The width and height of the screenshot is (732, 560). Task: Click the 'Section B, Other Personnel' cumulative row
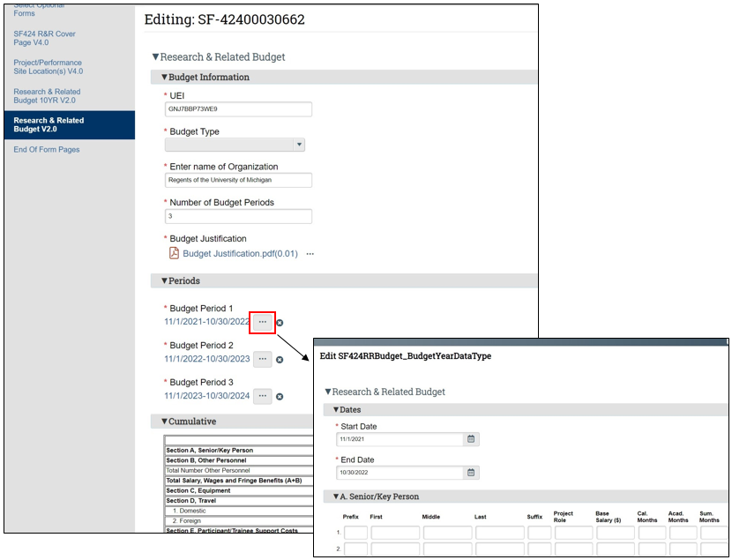point(239,460)
